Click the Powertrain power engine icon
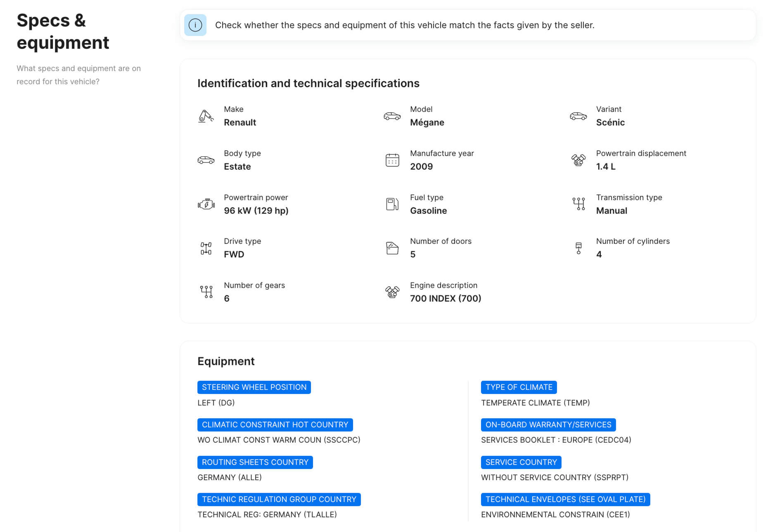The image size is (767, 532). [x=206, y=204]
